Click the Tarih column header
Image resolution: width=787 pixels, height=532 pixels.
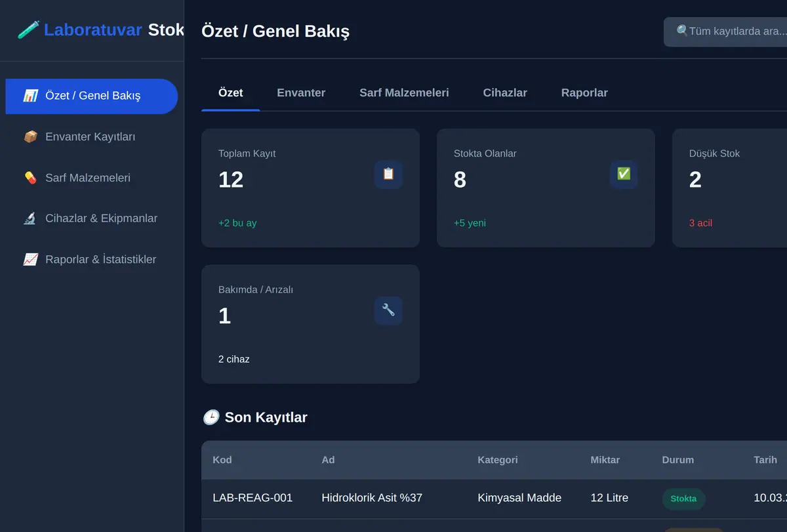point(765,460)
